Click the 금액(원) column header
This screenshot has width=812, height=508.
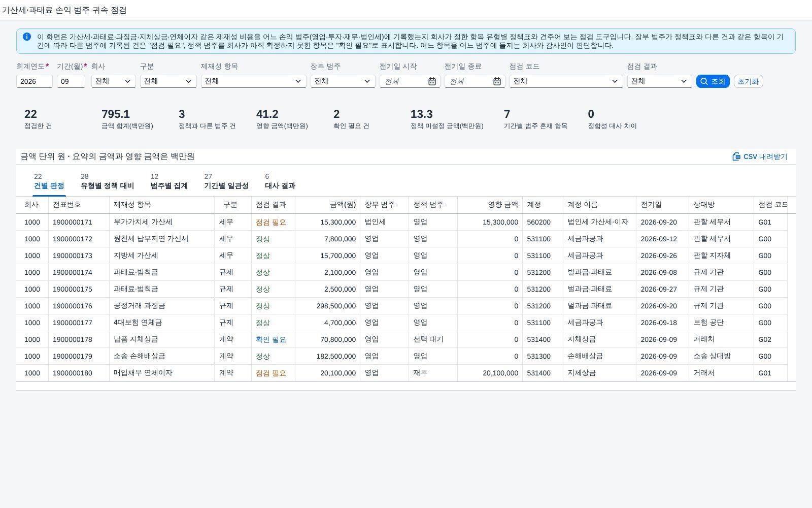click(327, 205)
